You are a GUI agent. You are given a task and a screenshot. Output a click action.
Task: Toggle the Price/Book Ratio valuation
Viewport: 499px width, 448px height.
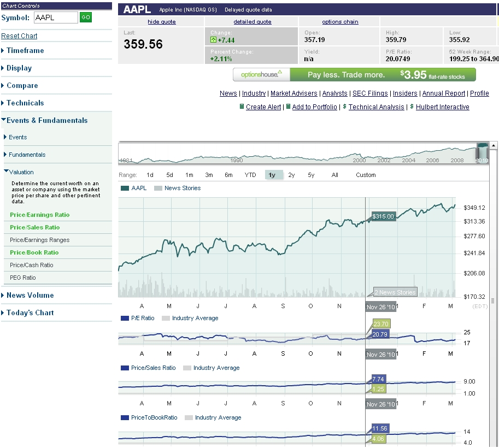(34, 252)
